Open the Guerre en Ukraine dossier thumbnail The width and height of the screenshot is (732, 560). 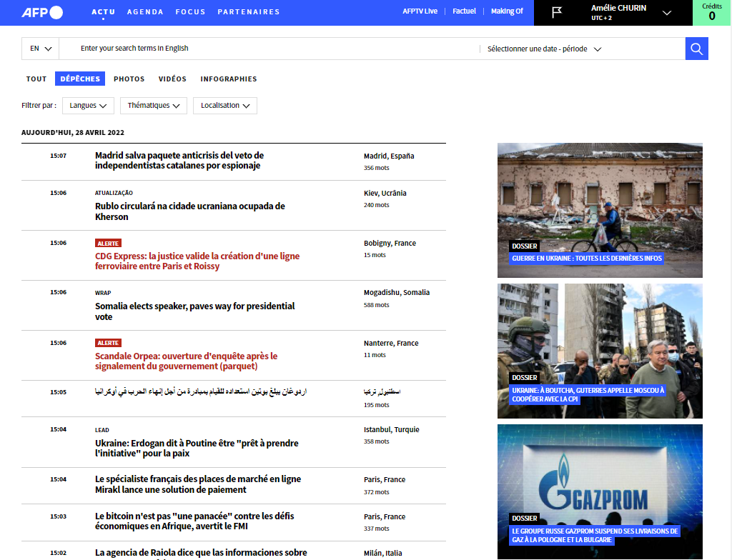[x=600, y=211]
